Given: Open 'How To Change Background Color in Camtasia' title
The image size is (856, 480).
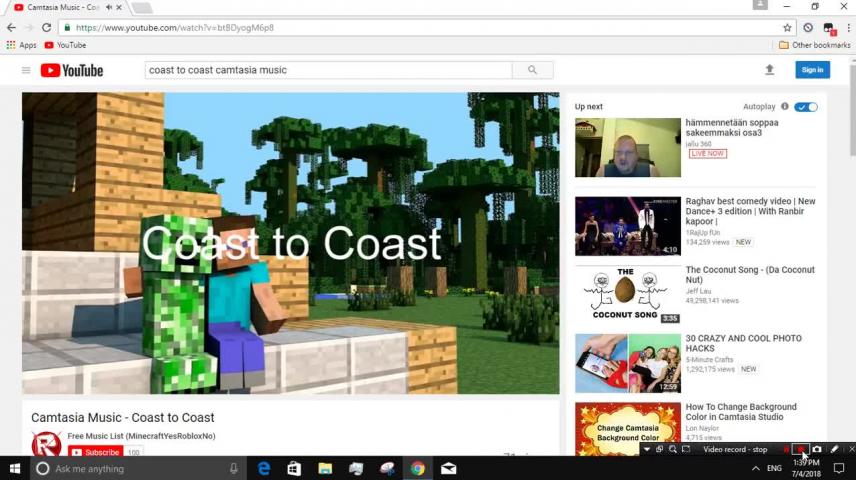Looking at the screenshot, I should click(x=741, y=412).
